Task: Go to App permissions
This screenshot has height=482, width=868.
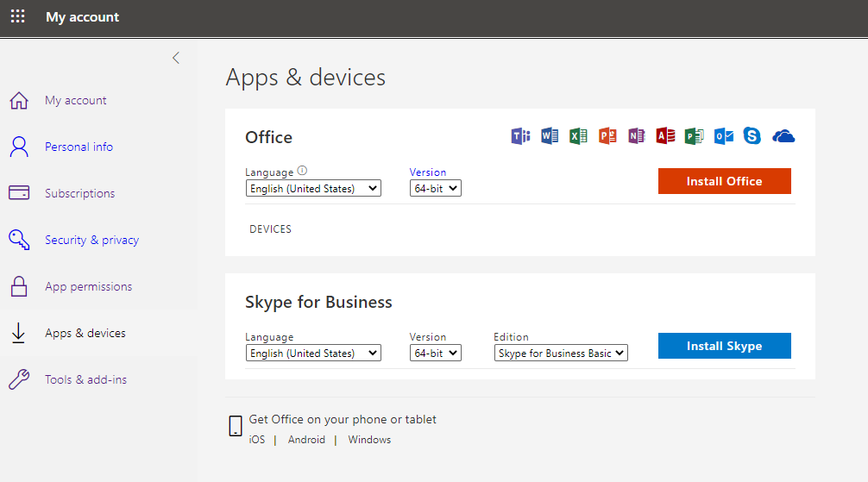Action: point(89,286)
